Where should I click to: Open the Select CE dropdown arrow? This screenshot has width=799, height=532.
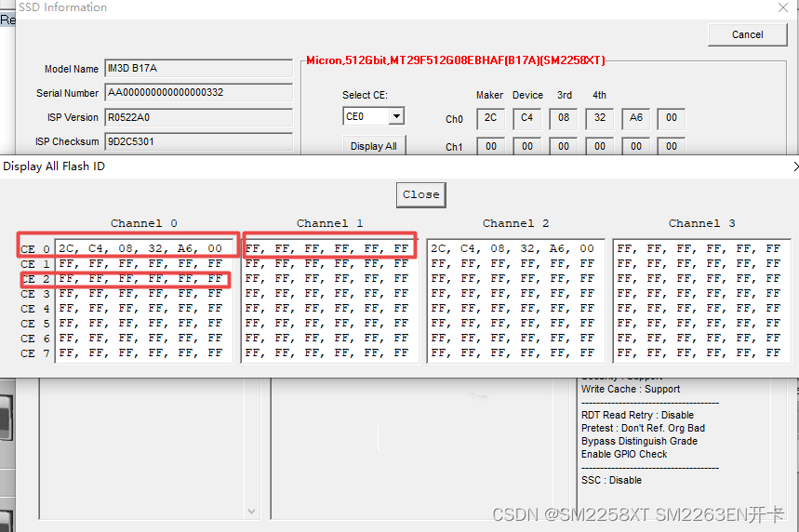pyautogui.click(x=396, y=116)
